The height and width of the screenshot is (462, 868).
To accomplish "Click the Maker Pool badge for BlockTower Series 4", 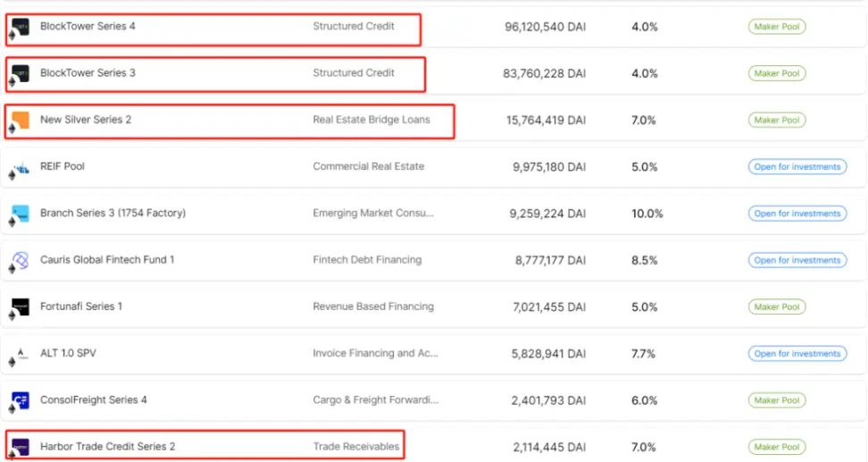I will coord(776,27).
